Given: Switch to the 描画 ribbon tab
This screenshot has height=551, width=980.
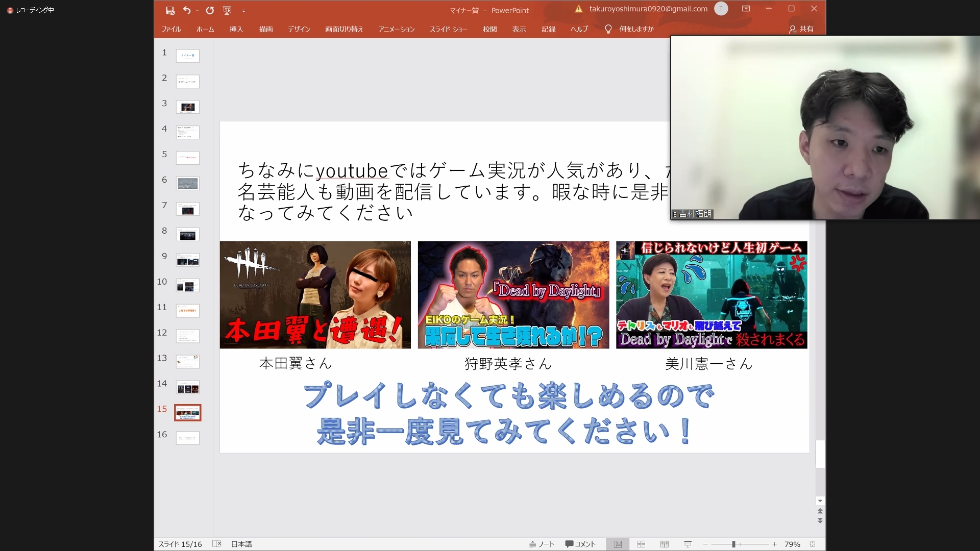Looking at the screenshot, I should tap(265, 29).
